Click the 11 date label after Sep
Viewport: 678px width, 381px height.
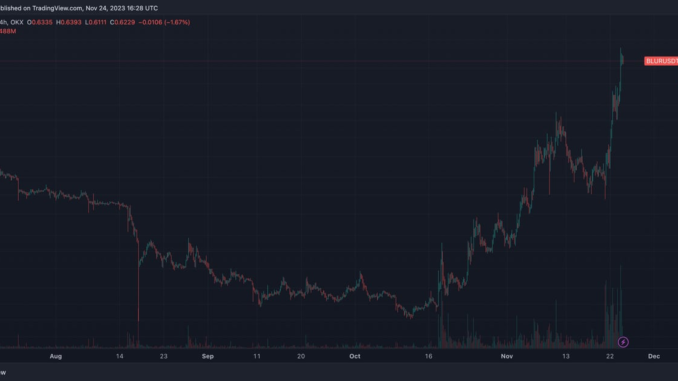point(257,356)
